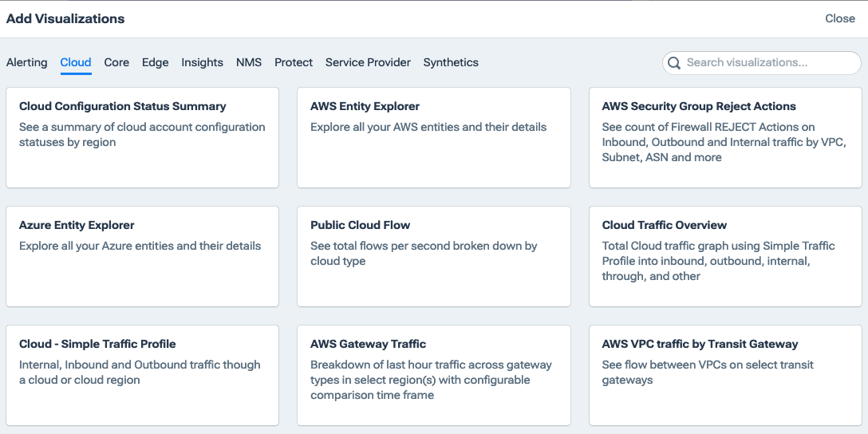Click description 'Breakdown of last hour traffic across gateway'
Viewport: 868px width, 434px height.
(x=432, y=380)
